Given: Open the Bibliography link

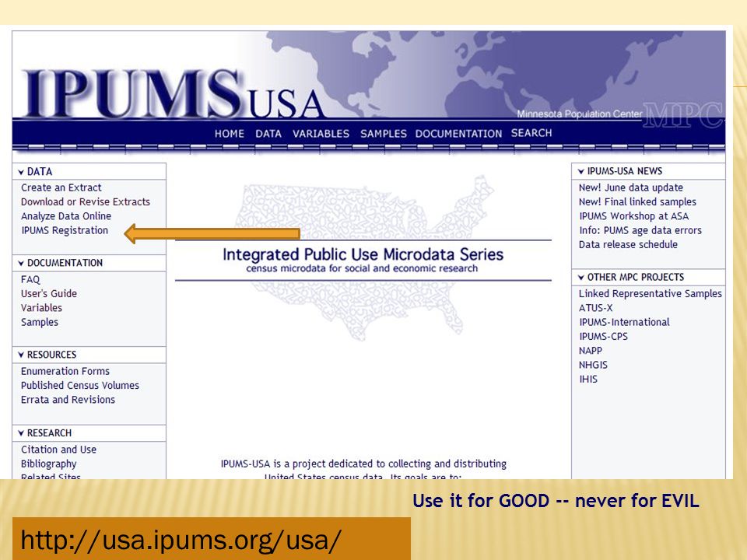Looking at the screenshot, I should [48, 464].
